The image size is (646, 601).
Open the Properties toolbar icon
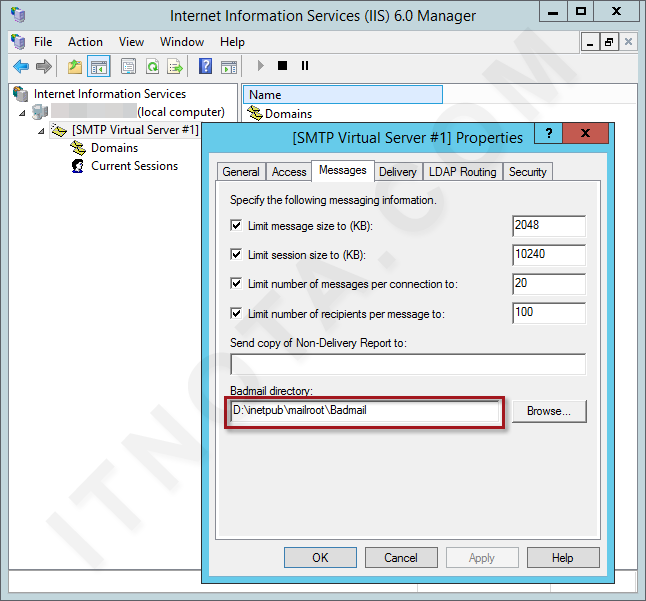click(x=128, y=66)
